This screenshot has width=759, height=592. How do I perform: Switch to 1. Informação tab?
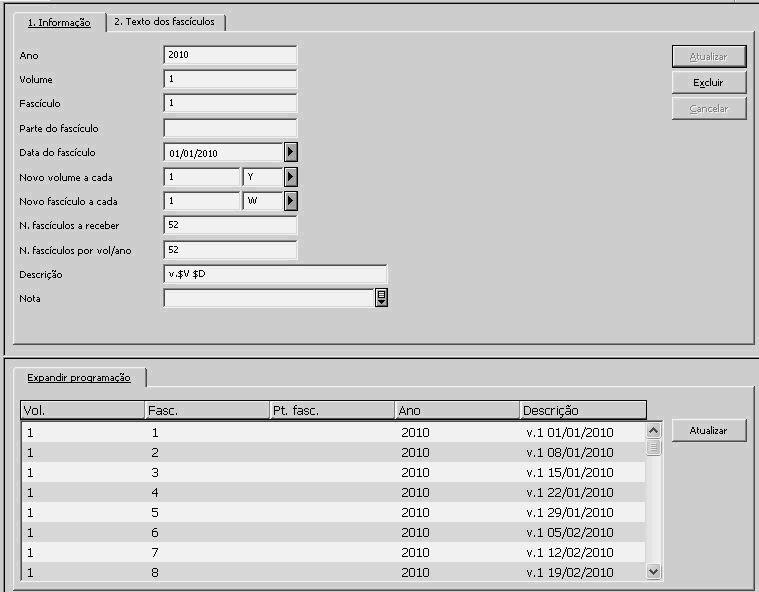pyautogui.click(x=59, y=22)
